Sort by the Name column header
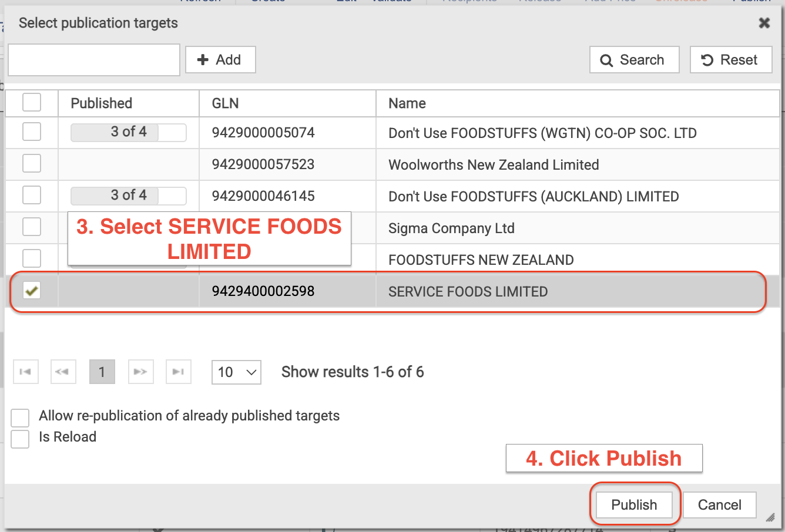The image size is (785, 532). [x=578, y=103]
